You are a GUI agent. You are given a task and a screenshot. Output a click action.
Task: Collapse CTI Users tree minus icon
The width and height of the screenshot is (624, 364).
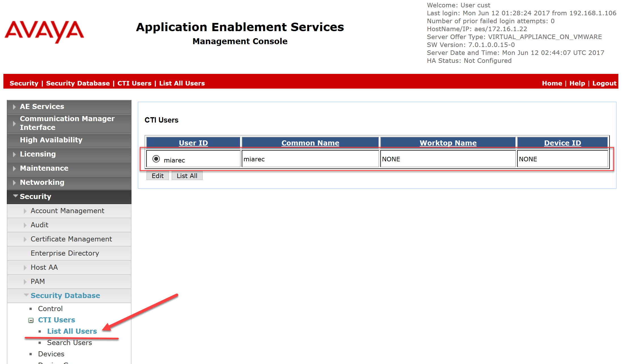[x=31, y=320]
